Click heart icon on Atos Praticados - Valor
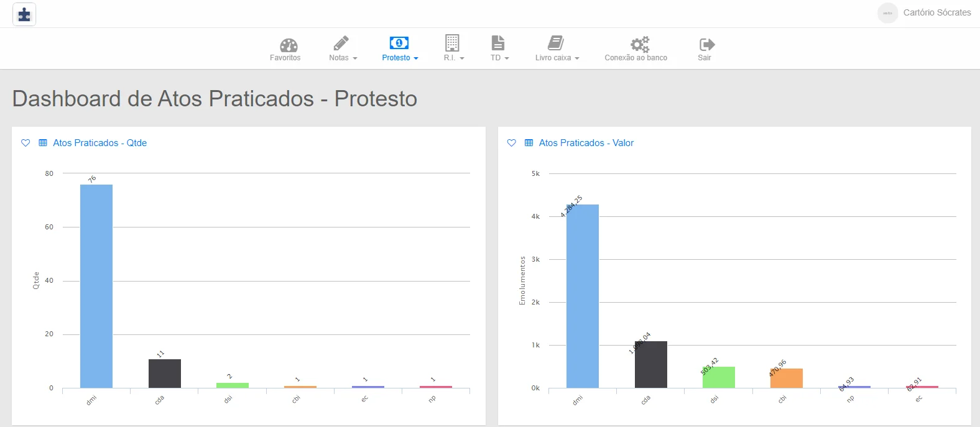Viewport: 980px width, 427px height. tap(512, 143)
